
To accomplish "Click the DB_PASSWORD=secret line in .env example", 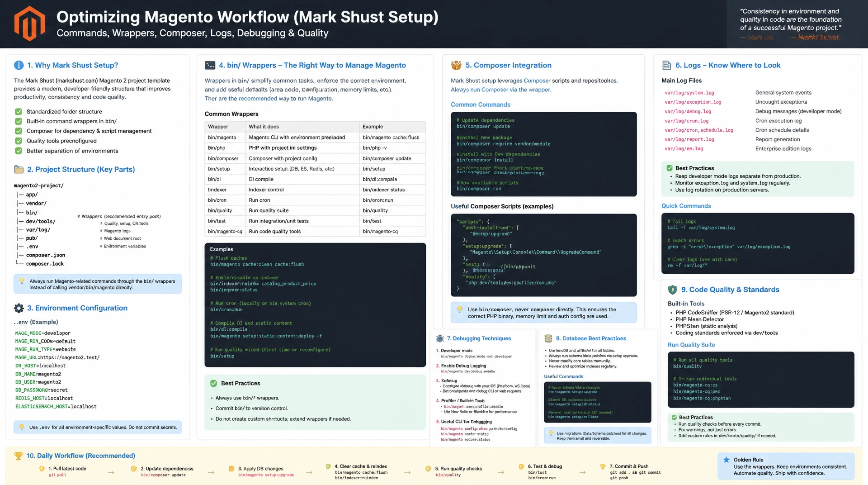I will coord(42,390).
